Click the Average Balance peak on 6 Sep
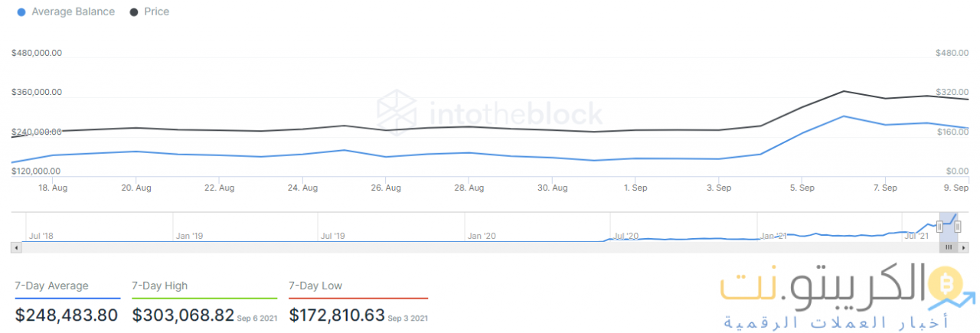The height and width of the screenshot is (333, 980). coord(844,116)
